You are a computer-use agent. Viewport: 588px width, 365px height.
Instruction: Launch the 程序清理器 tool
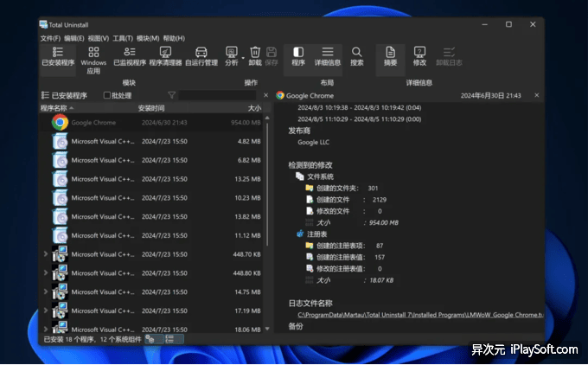165,57
